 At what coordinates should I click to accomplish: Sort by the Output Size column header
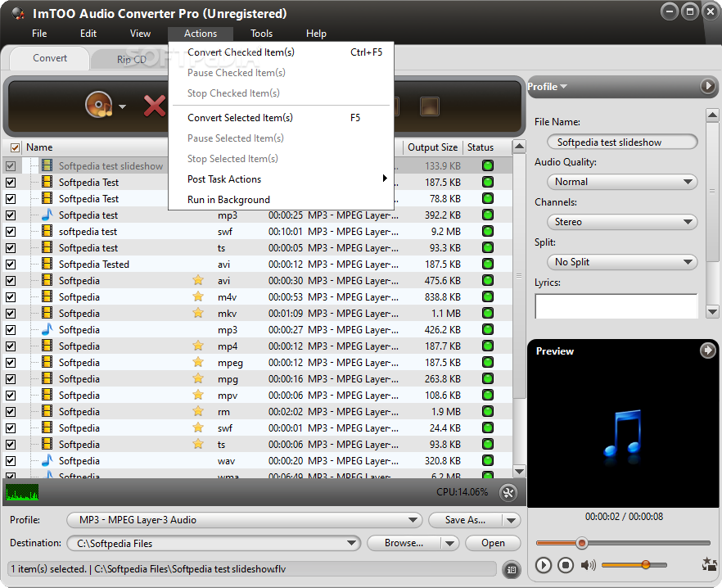432,147
